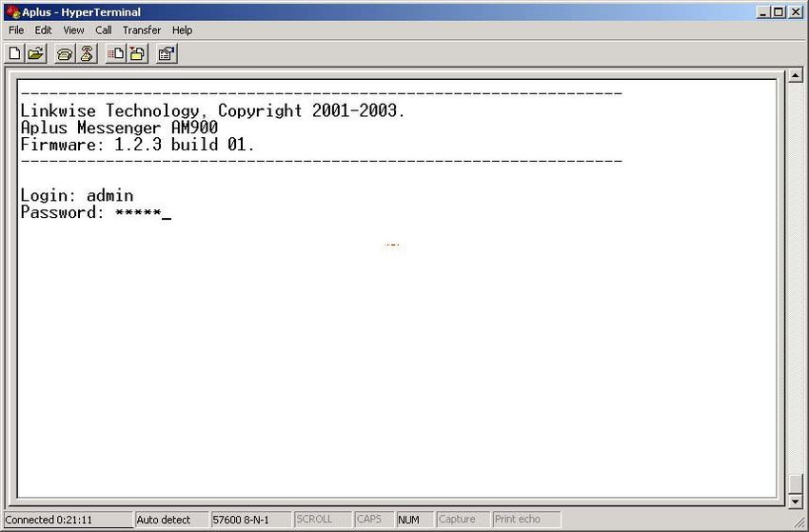809x532 pixels.
Task: Minimize the HyperTerminal window
Action: (x=764, y=11)
